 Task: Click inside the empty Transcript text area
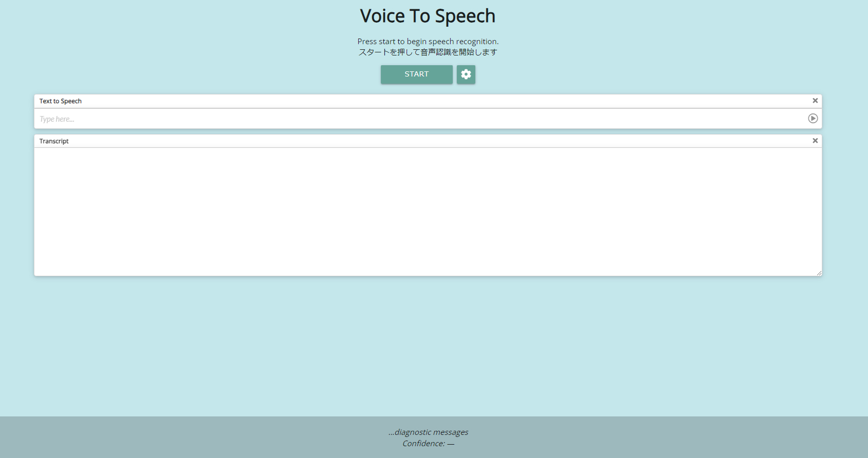click(x=428, y=212)
